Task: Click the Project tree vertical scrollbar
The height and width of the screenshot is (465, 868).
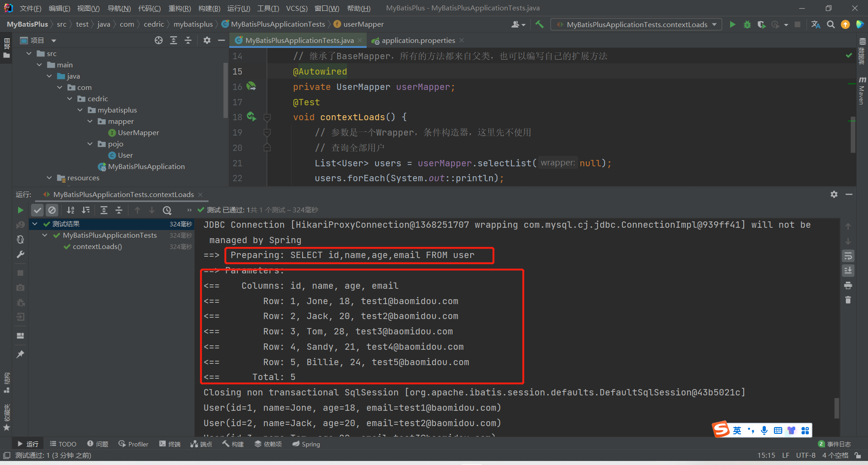Action: [225, 90]
